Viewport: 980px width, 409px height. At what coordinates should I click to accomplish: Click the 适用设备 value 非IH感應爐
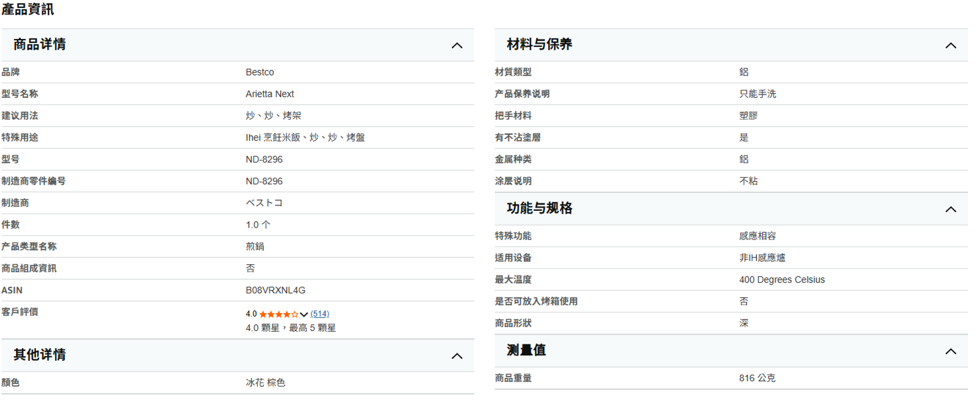[762, 258]
